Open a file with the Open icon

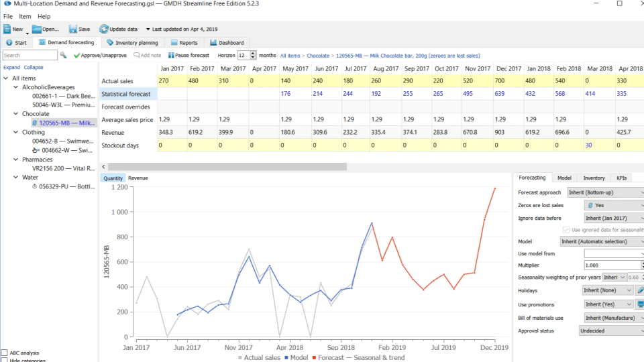pos(36,29)
